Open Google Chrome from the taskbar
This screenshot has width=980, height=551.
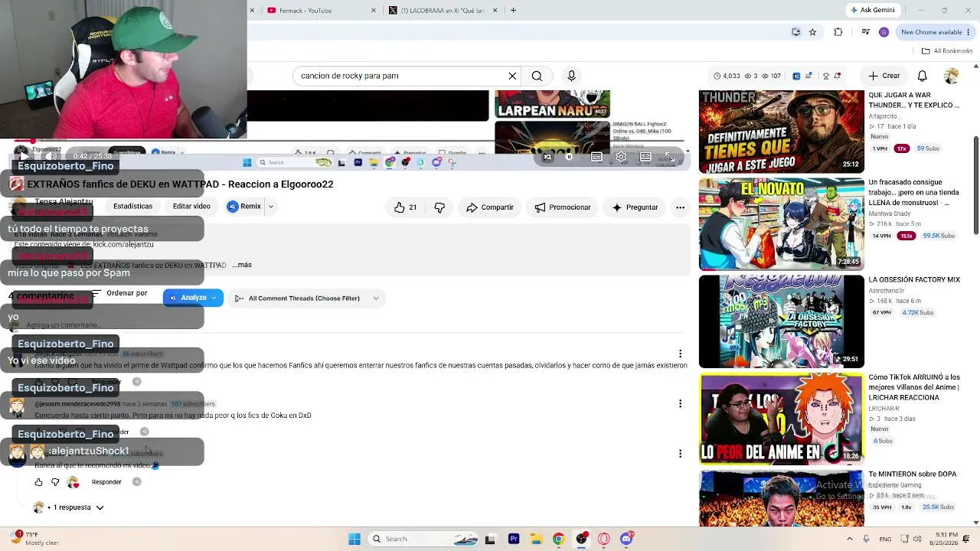[559, 539]
